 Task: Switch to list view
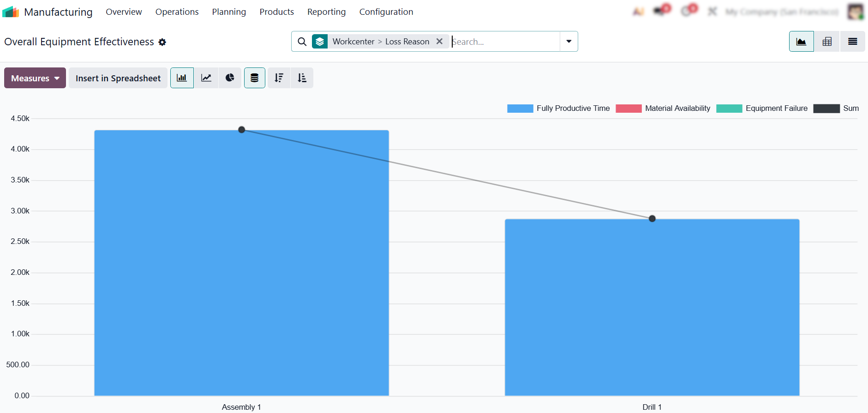pos(852,42)
